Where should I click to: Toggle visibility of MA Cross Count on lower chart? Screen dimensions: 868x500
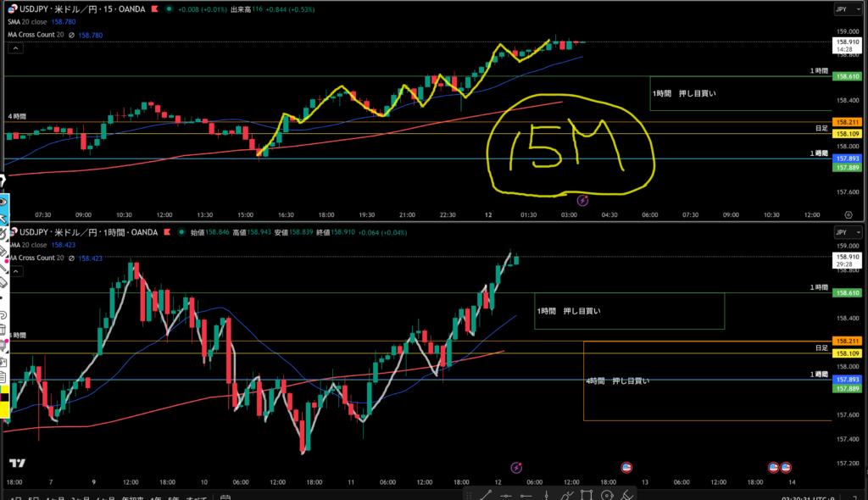point(72,258)
